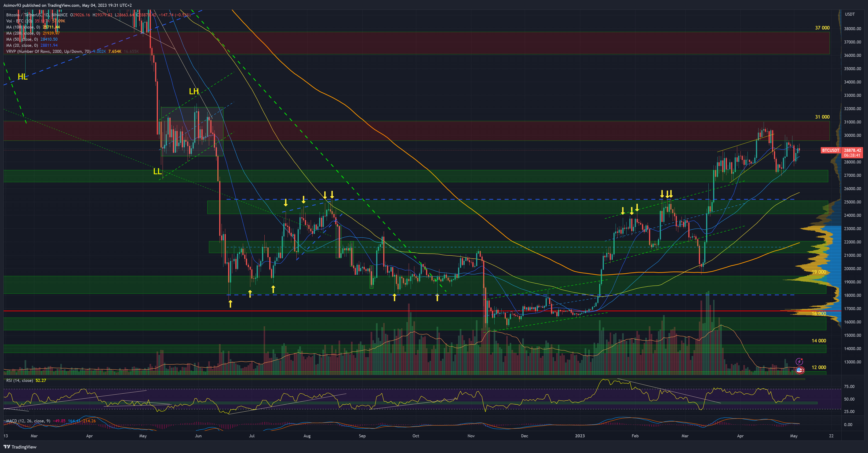Select the yellow LL text annotation
The image size is (868, 453).
(x=157, y=171)
